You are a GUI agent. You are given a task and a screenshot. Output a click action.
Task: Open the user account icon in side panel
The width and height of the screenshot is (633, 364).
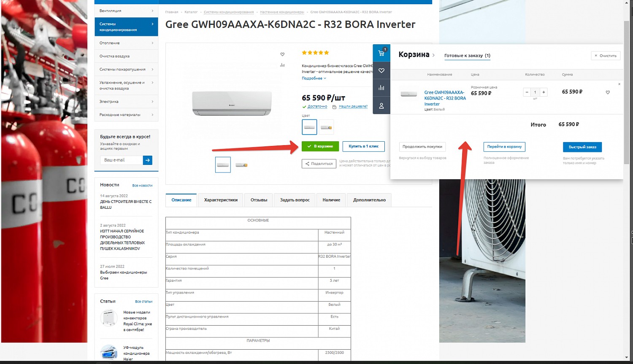click(x=381, y=105)
